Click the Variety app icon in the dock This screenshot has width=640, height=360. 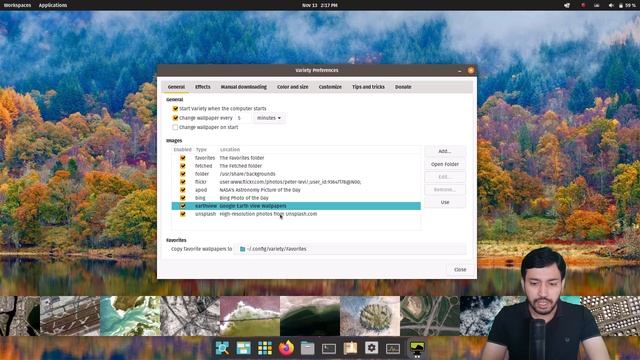coord(417,348)
